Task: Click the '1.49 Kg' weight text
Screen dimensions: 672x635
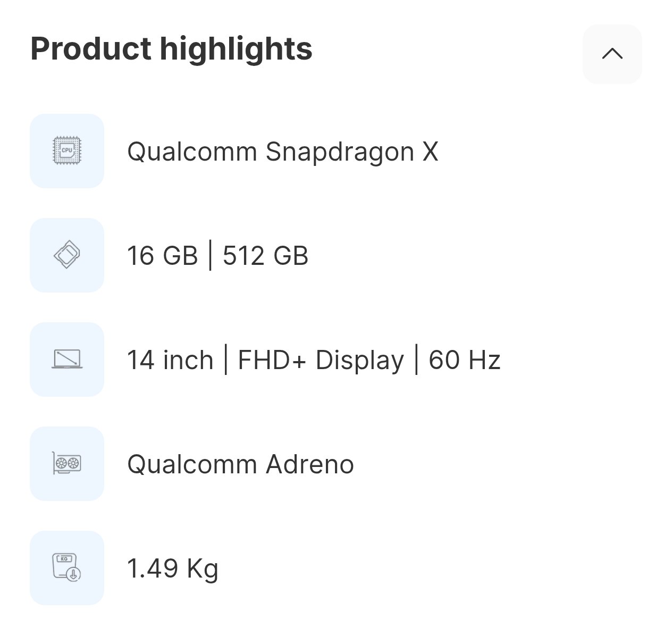Action: point(173,569)
